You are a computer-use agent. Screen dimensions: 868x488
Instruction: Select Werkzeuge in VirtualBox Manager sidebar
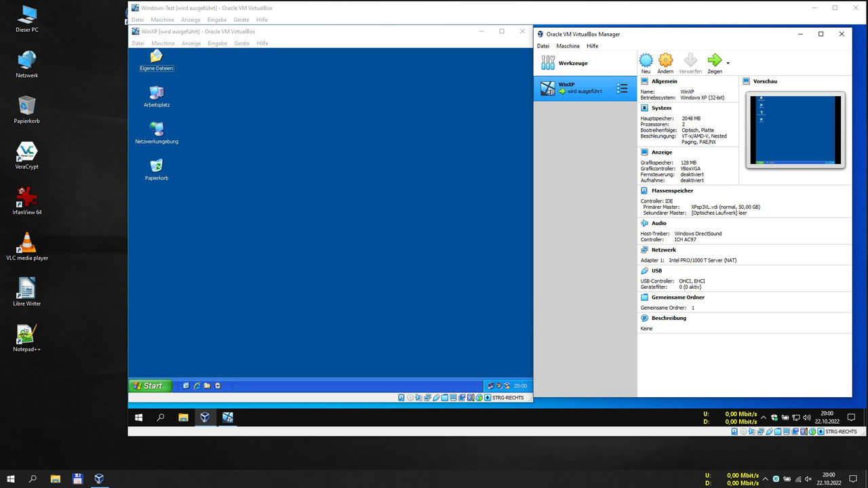(585, 63)
